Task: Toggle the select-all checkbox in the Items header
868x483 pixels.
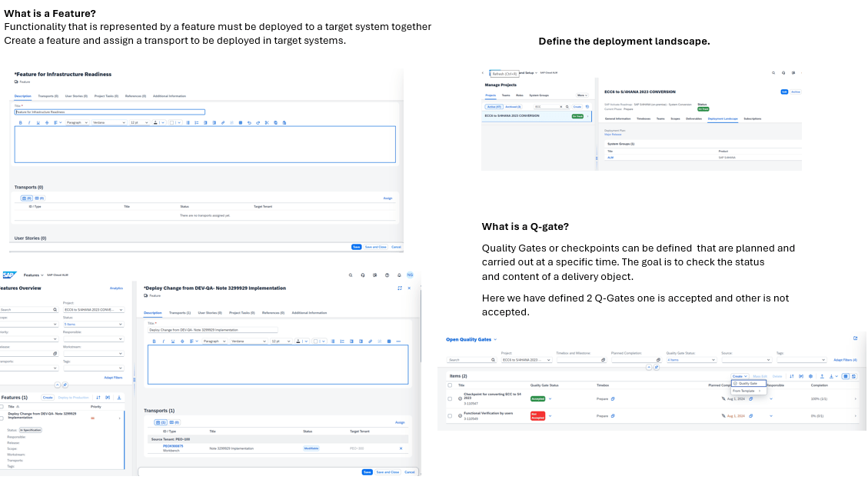Action: [x=450, y=385]
